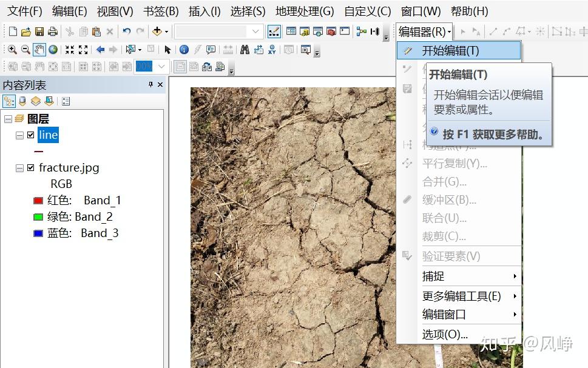The width and height of the screenshot is (588, 368).
Task: Select the Identify tool
Action: (x=184, y=50)
